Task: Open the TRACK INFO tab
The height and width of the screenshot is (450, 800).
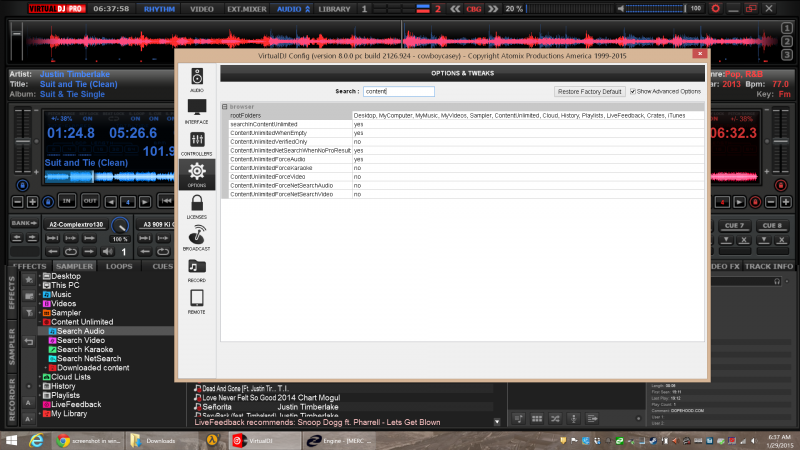Action: point(769,266)
